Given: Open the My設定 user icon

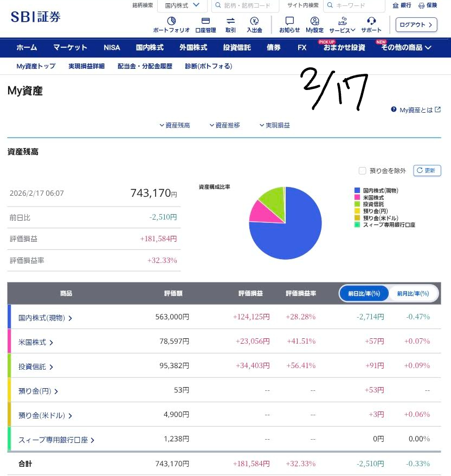Looking at the screenshot, I should [314, 21].
